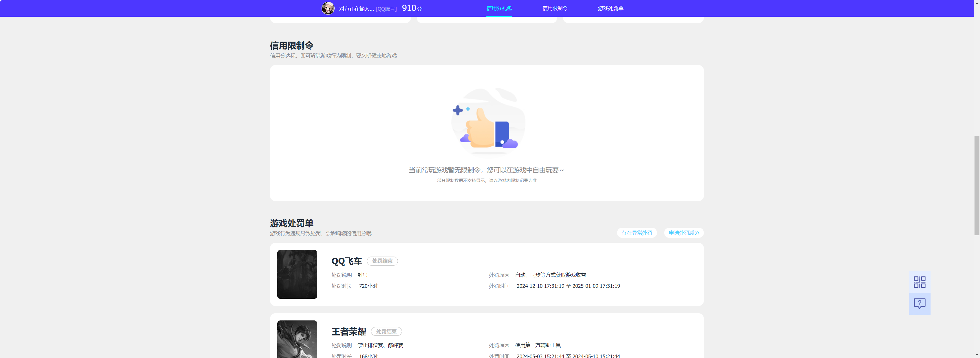Switch to 信用分礼包 tab
The height and width of the screenshot is (358, 980).
coord(499,8)
